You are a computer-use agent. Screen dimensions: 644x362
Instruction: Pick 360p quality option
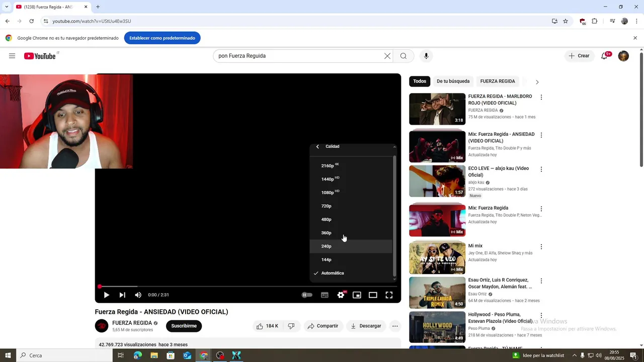(x=351, y=233)
